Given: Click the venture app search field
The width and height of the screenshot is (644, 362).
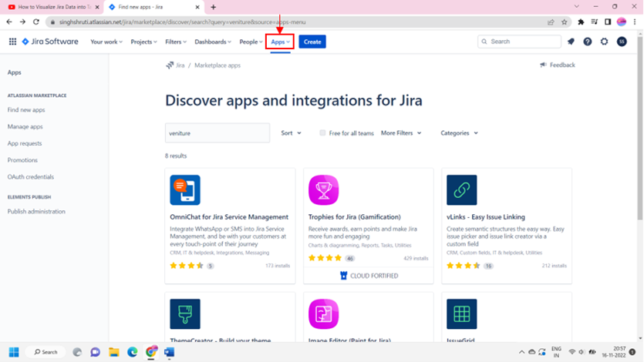Looking at the screenshot, I should point(217,132).
